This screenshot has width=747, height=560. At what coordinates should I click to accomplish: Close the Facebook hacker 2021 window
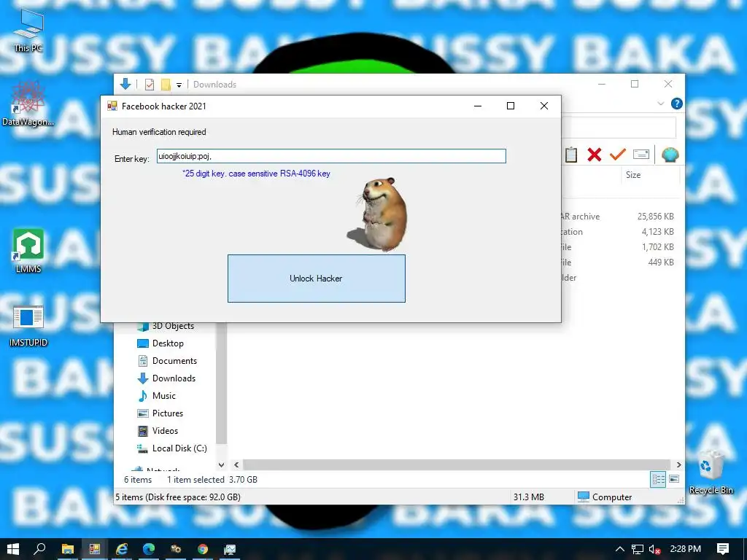click(x=544, y=106)
